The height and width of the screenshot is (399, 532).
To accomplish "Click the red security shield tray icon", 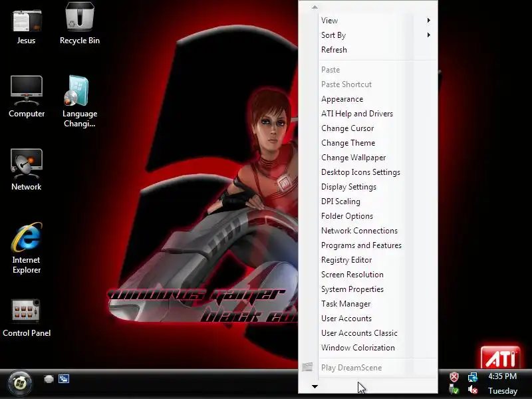I will coord(454,377).
